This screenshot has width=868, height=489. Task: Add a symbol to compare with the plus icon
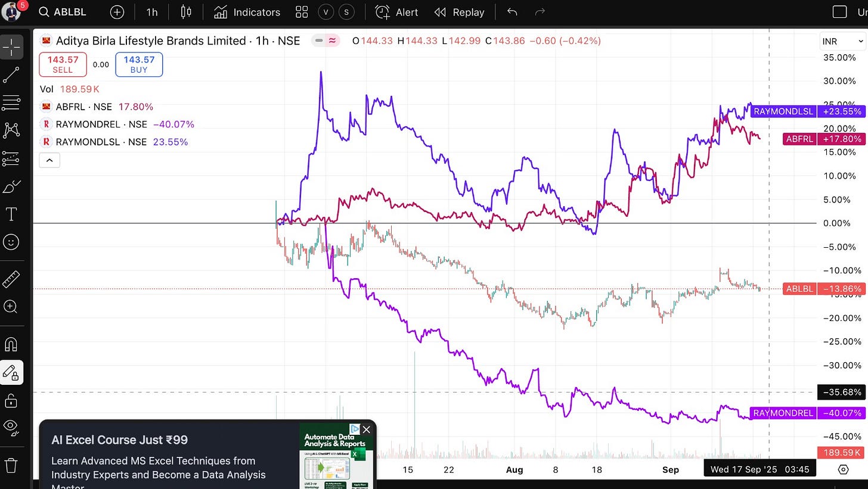click(x=117, y=12)
